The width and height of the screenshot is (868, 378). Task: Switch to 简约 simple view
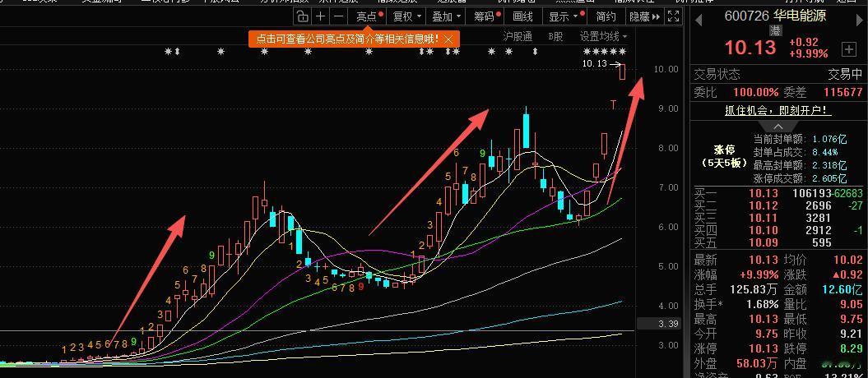606,16
